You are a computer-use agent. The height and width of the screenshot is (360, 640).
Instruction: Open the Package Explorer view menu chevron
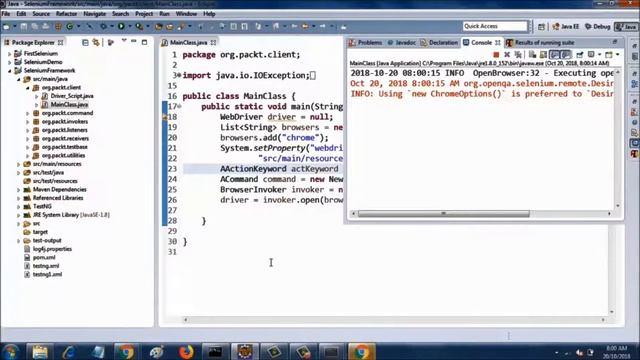[x=124, y=41]
